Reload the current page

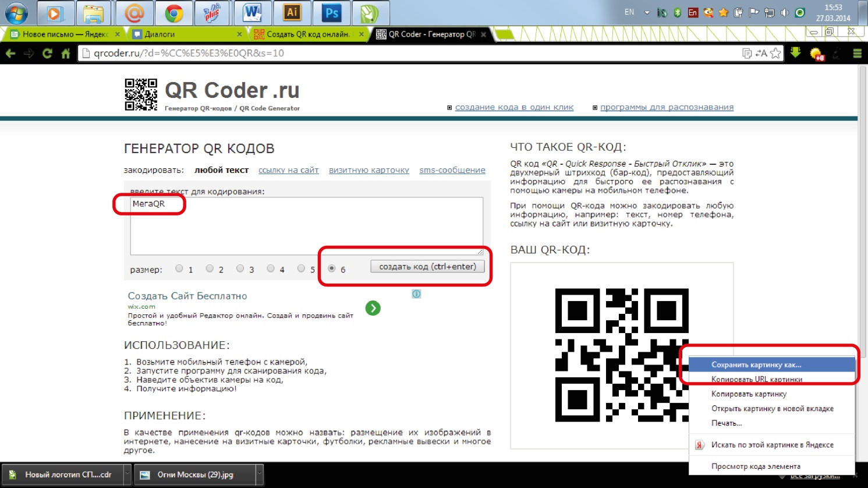[x=48, y=54]
